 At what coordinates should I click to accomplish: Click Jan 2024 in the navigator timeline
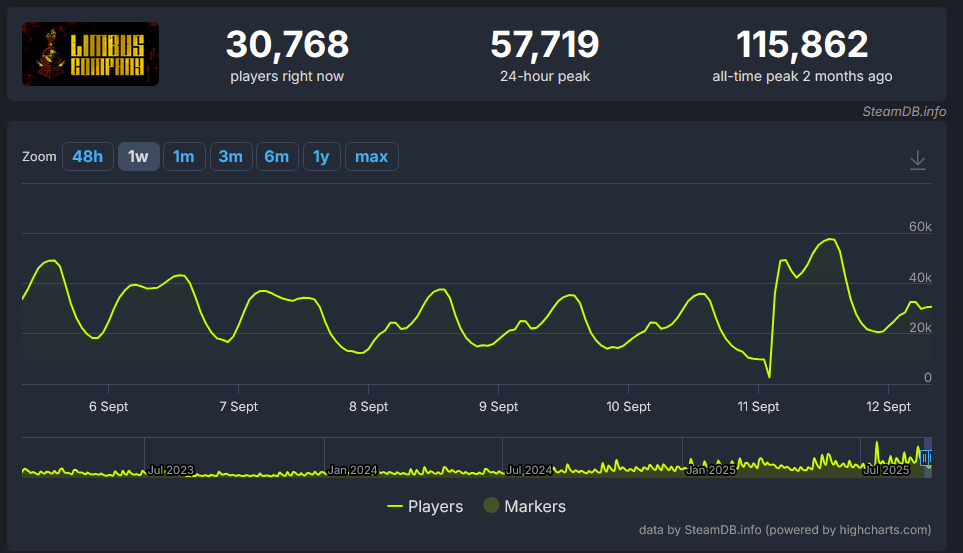click(x=353, y=470)
